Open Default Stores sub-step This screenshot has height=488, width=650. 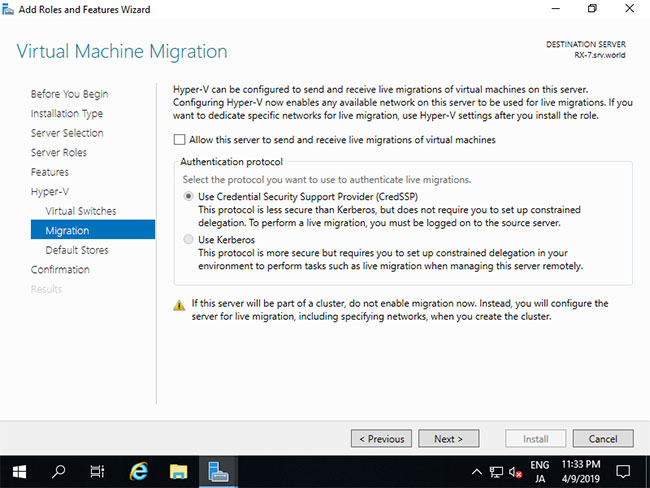pyautogui.click(x=77, y=250)
